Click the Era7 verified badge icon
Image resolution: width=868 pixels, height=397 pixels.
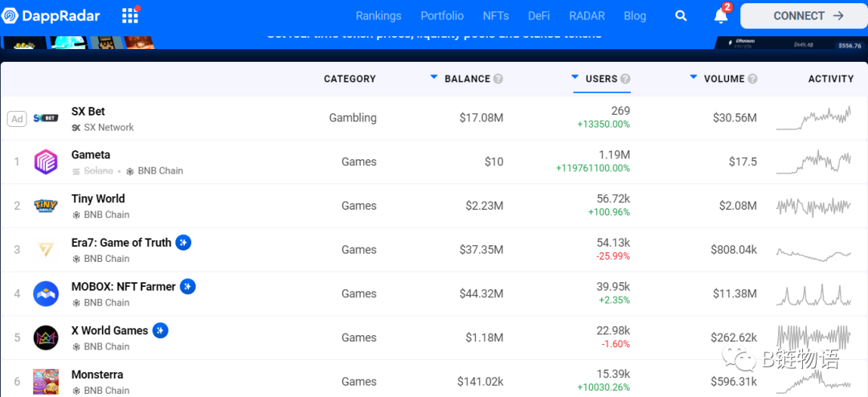183,243
